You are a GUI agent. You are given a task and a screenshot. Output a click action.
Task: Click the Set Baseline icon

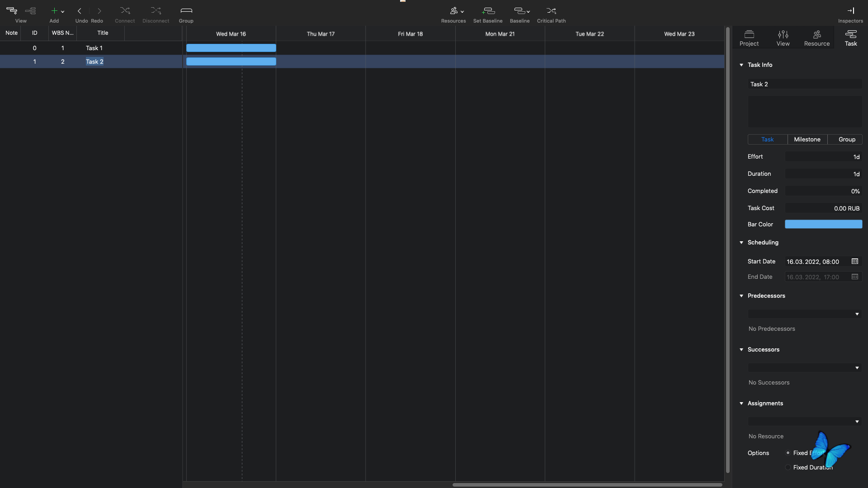(x=488, y=11)
